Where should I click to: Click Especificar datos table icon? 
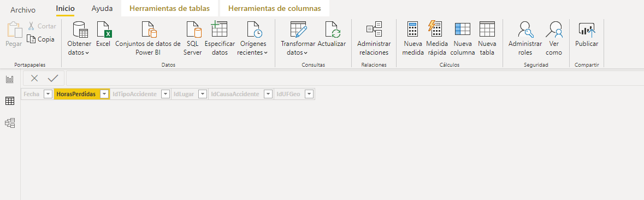[x=220, y=30]
